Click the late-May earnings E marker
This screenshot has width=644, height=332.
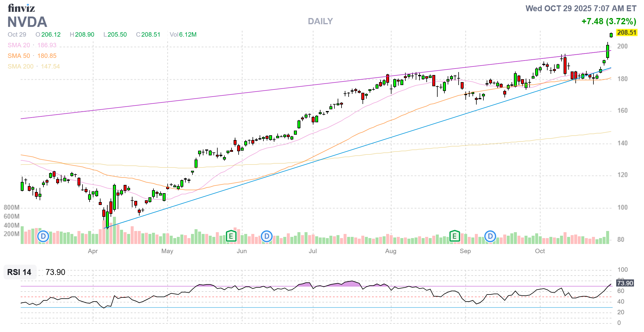pos(231,236)
